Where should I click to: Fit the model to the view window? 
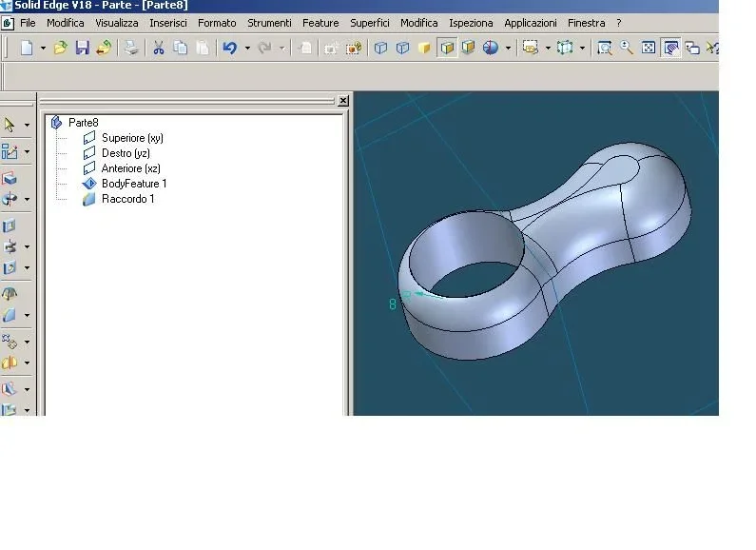point(649,48)
